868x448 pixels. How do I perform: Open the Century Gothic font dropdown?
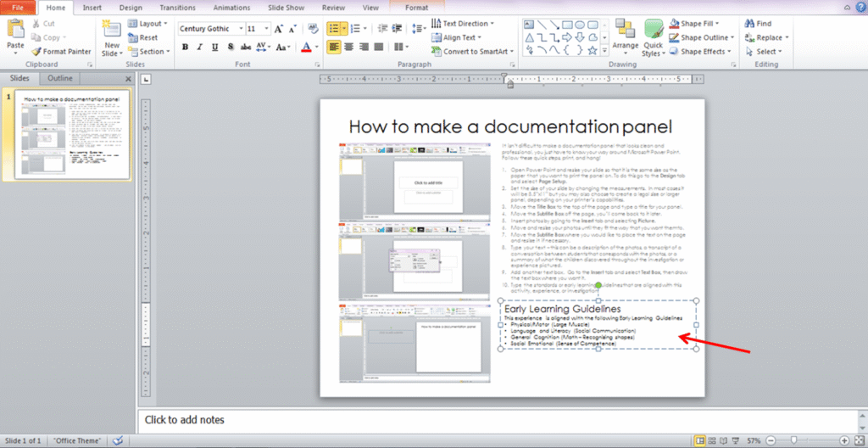click(242, 29)
